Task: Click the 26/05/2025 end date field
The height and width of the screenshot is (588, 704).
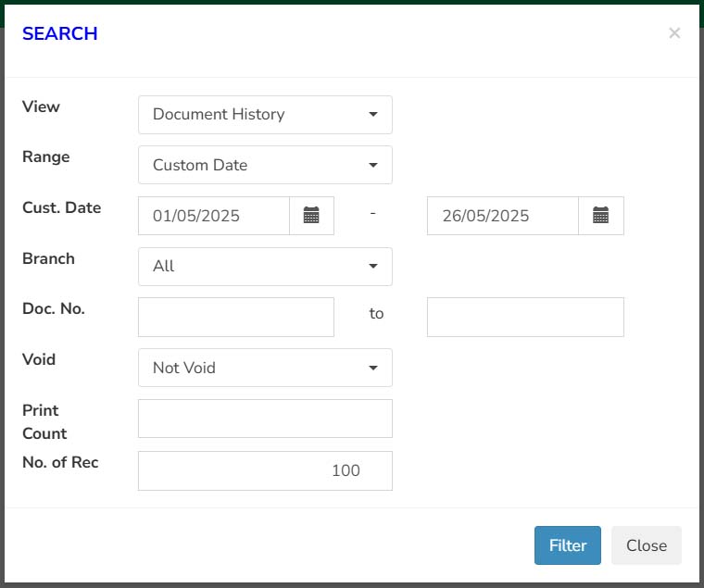Action: tap(503, 216)
